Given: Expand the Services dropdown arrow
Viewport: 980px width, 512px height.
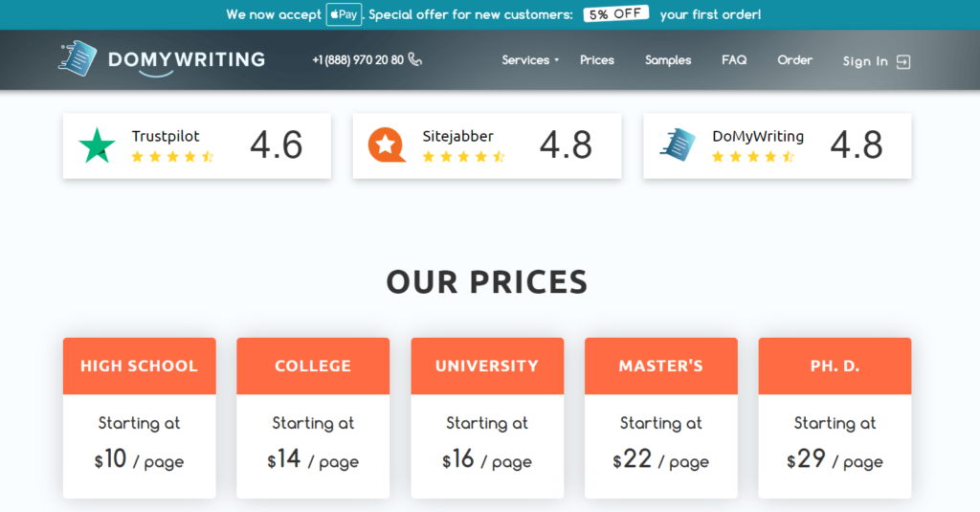Looking at the screenshot, I should point(556,60).
